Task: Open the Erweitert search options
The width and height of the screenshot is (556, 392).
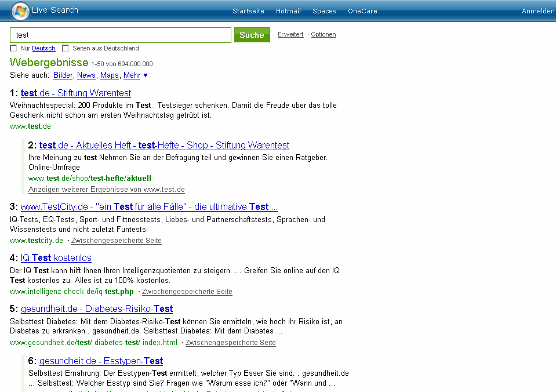Action: [x=290, y=34]
